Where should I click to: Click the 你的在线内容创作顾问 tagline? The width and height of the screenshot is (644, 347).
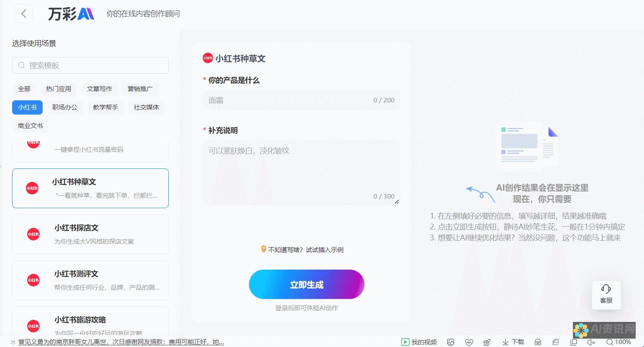point(143,14)
